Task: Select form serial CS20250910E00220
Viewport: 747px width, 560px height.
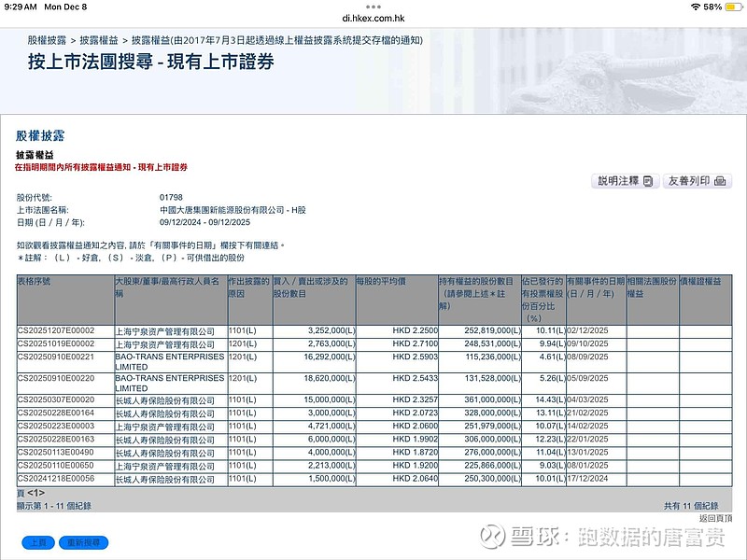Action: click(56, 378)
